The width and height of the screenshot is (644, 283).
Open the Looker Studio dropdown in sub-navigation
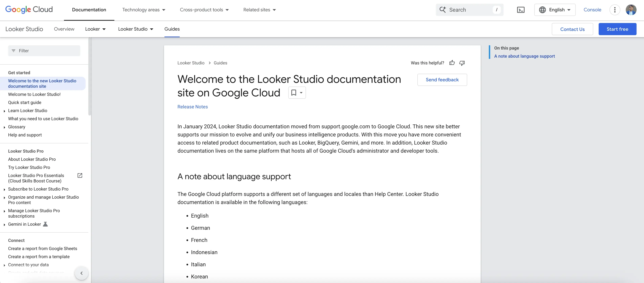point(136,29)
